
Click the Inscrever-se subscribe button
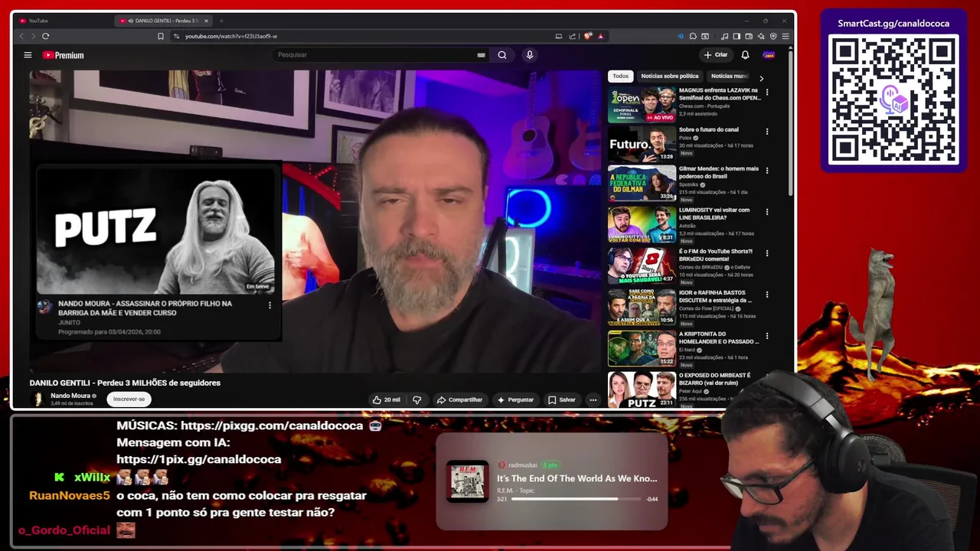[129, 399]
